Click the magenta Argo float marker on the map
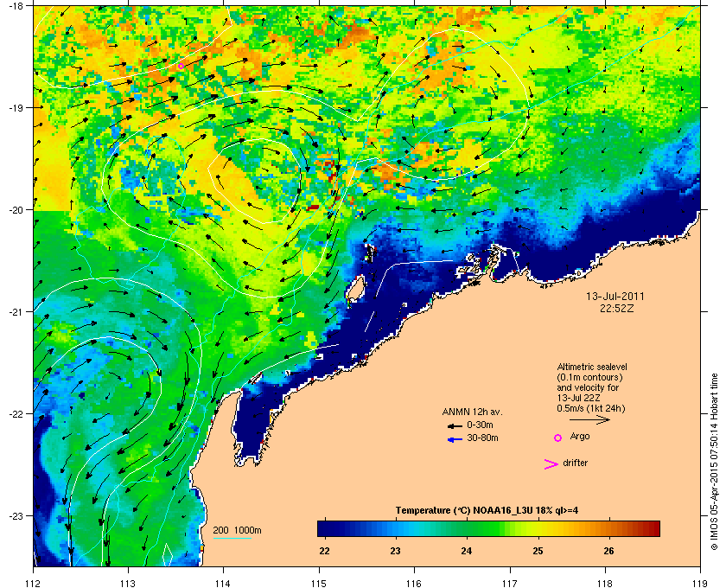The height and width of the screenshot is (588, 726). (x=181, y=67)
